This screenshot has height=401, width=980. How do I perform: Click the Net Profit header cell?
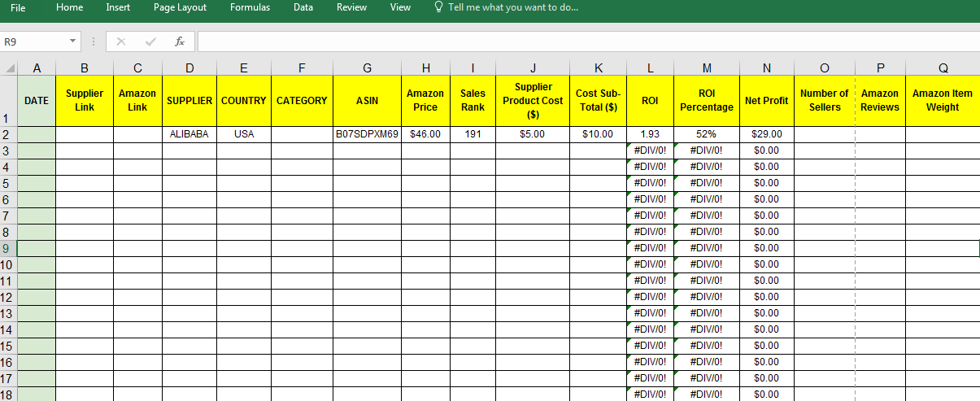[x=767, y=101]
